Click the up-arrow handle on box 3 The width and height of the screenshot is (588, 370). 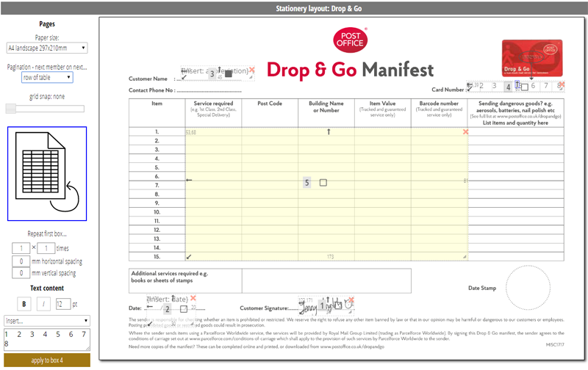tap(219, 69)
